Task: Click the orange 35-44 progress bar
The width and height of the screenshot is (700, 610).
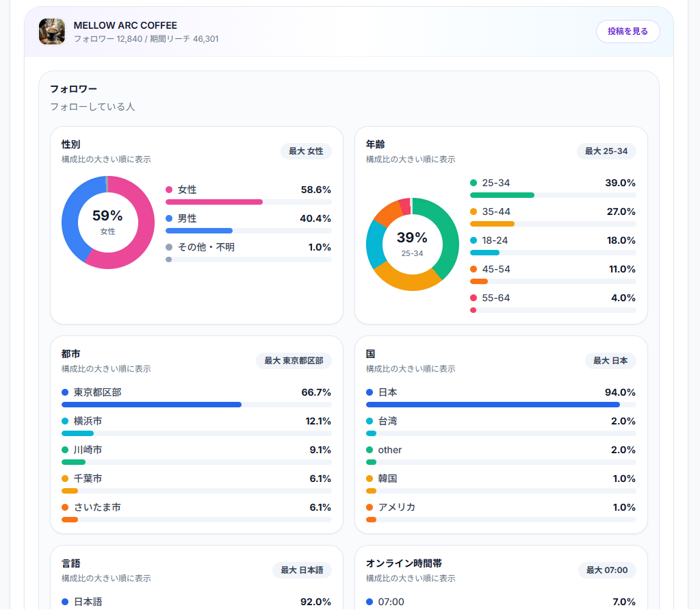Action: point(493,224)
